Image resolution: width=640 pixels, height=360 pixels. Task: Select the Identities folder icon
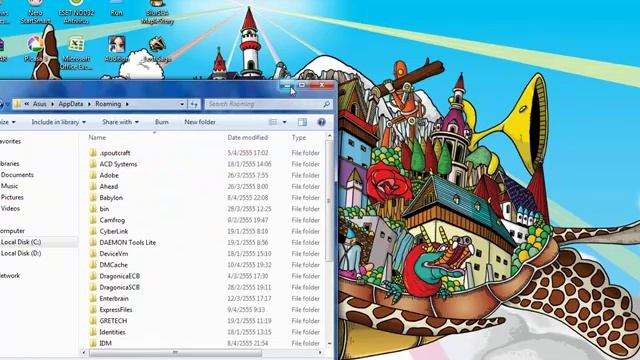pos(93,332)
